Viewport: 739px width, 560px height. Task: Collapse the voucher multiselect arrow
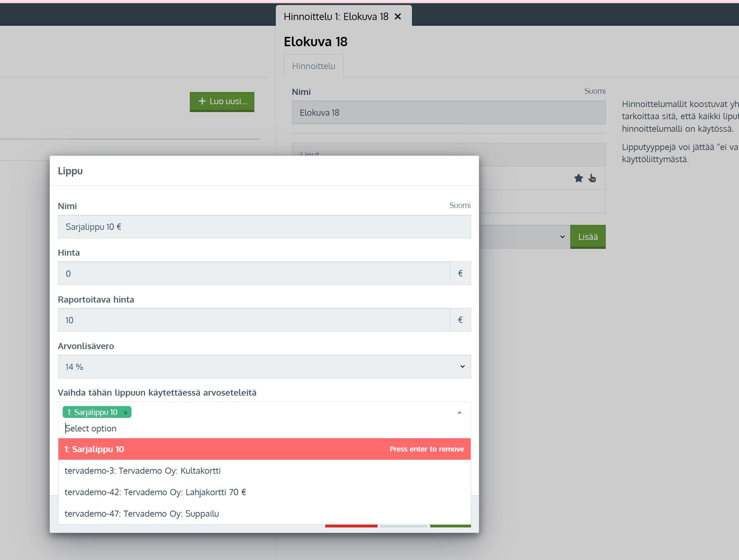click(460, 412)
